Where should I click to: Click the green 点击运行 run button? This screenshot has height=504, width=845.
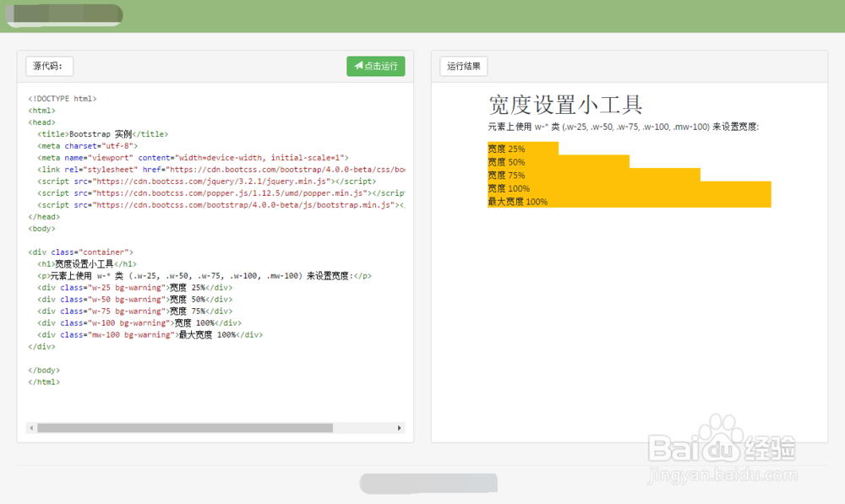[376, 66]
